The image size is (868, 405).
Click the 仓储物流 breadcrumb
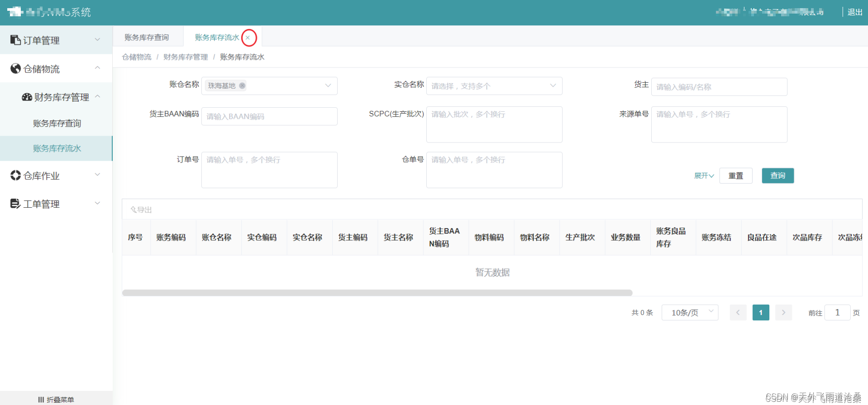[137, 57]
